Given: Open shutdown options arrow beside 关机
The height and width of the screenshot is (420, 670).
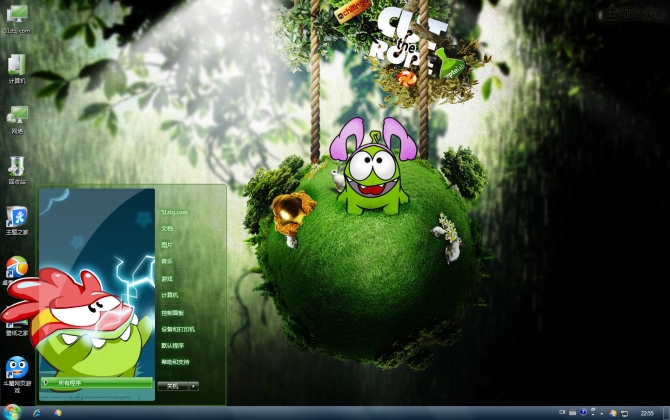Looking at the screenshot, I should click(194, 386).
